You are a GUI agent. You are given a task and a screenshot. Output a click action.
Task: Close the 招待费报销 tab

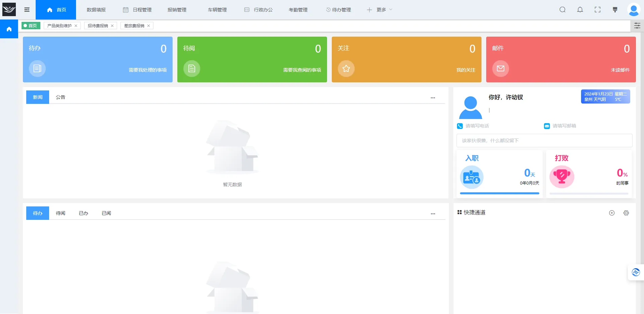coord(112,26)
